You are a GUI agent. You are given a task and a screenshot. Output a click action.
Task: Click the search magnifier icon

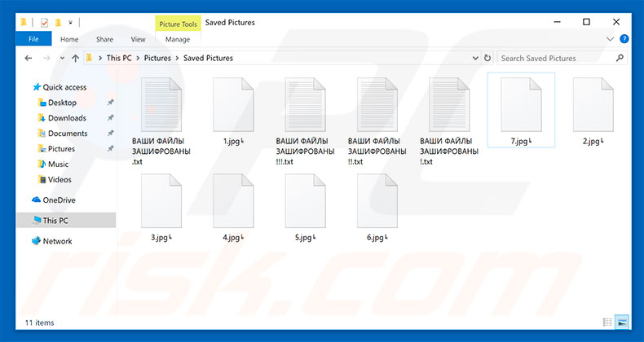(x=620, y=59)
